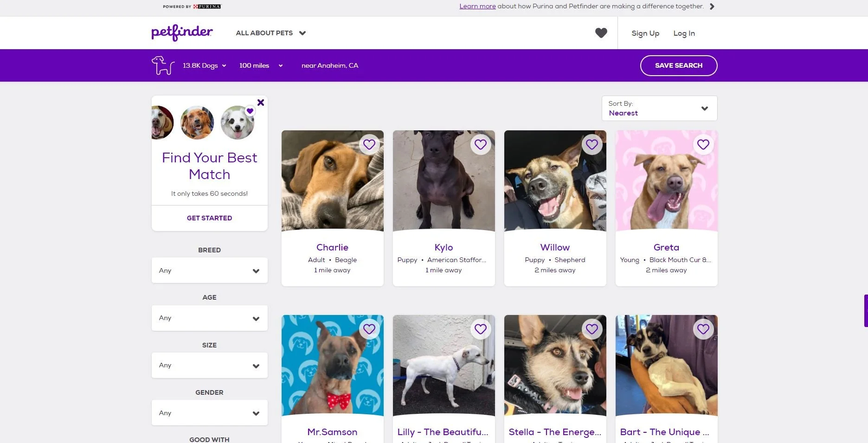
Task: Click the name Charlie
Action: [x=333, y=247]
